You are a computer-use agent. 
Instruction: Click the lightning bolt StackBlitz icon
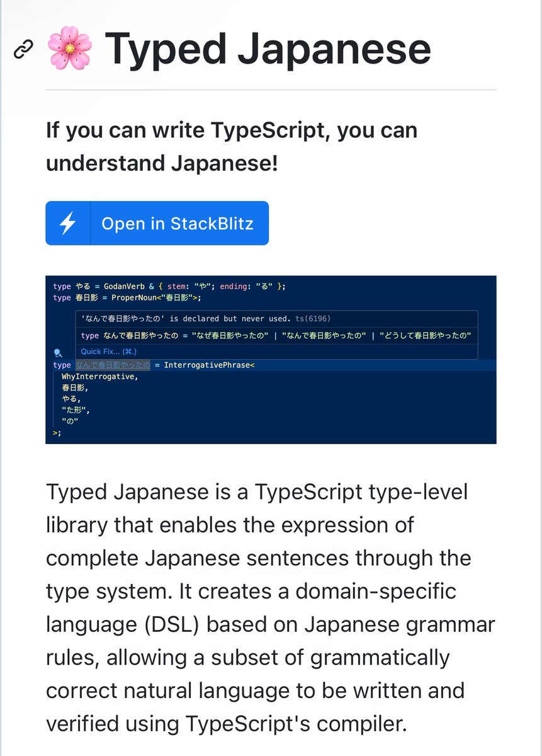coord(68,223)
